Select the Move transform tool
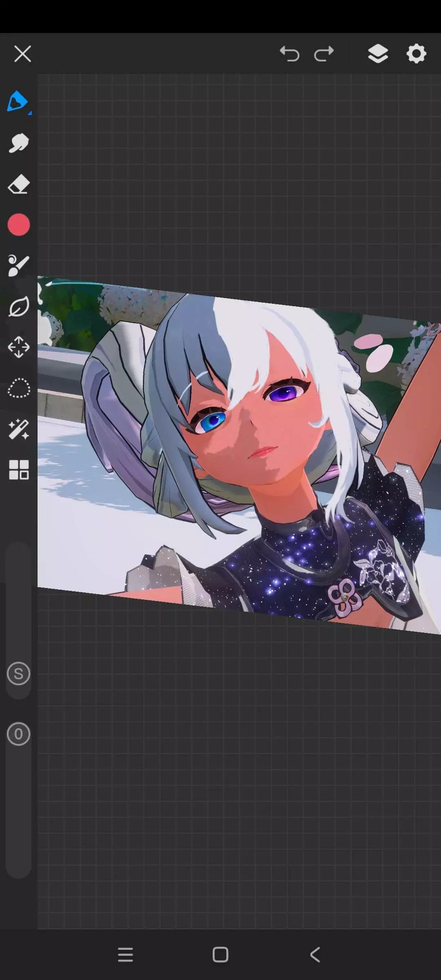Viewport: 441px width, 980px height. pos(19,347)
